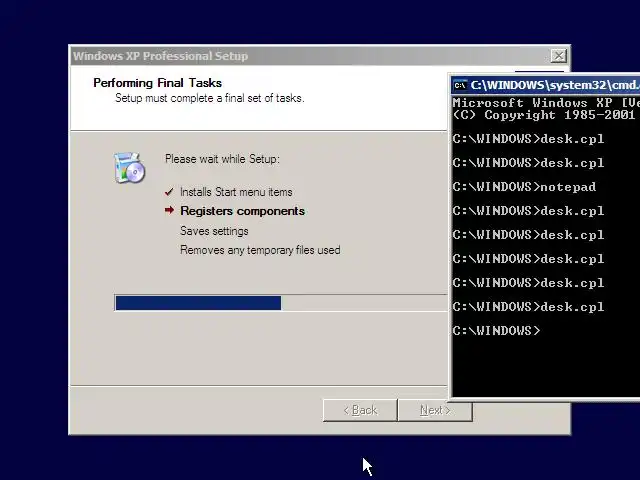Click the Setup CD and box icon
Screen dimensions: 640x480
[129, 167]
